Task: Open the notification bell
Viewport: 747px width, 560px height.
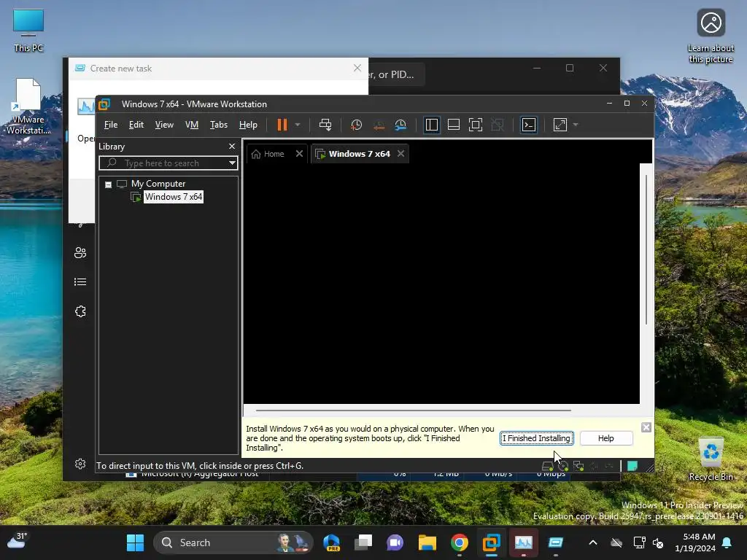Action: click(727, 542)
